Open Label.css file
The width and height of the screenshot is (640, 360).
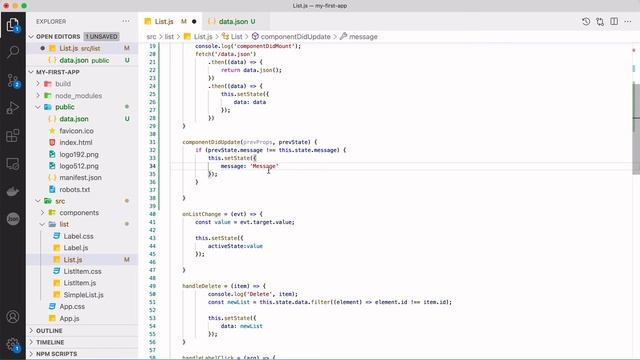[78, 236]
